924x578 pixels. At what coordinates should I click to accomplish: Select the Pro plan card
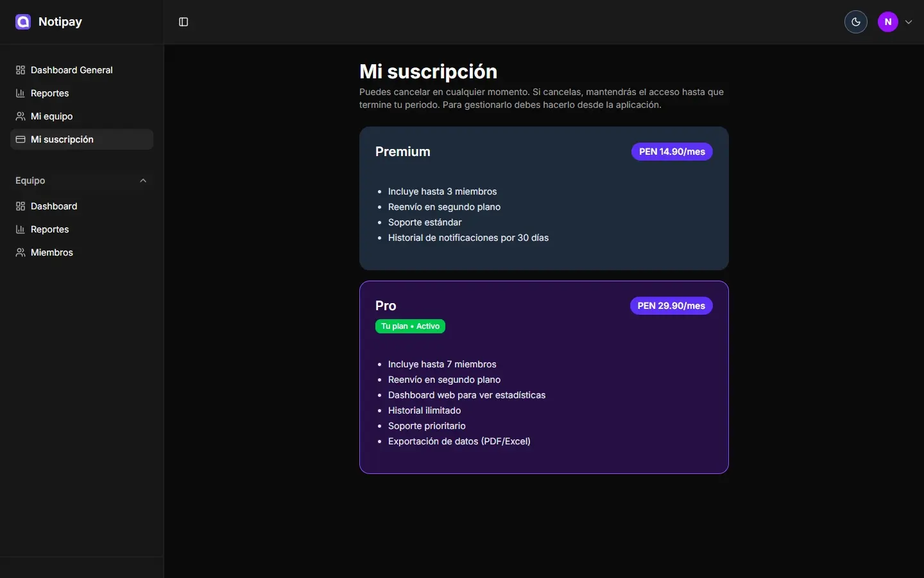point(543,377)
